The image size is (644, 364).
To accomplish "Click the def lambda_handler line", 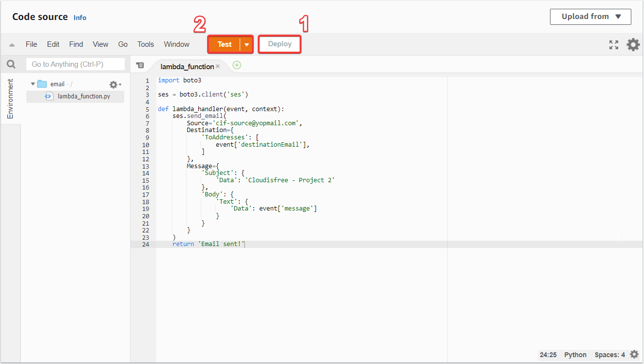I will click(221, 109).
